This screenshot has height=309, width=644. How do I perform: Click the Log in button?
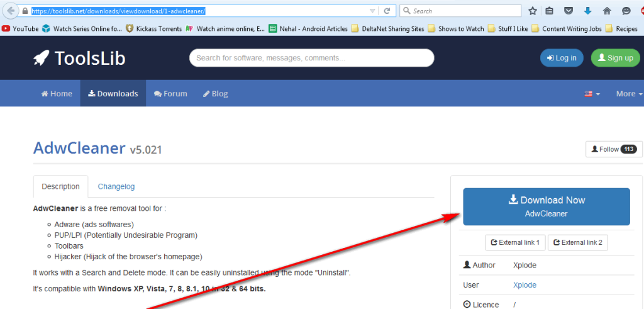(x=562, y=58)
